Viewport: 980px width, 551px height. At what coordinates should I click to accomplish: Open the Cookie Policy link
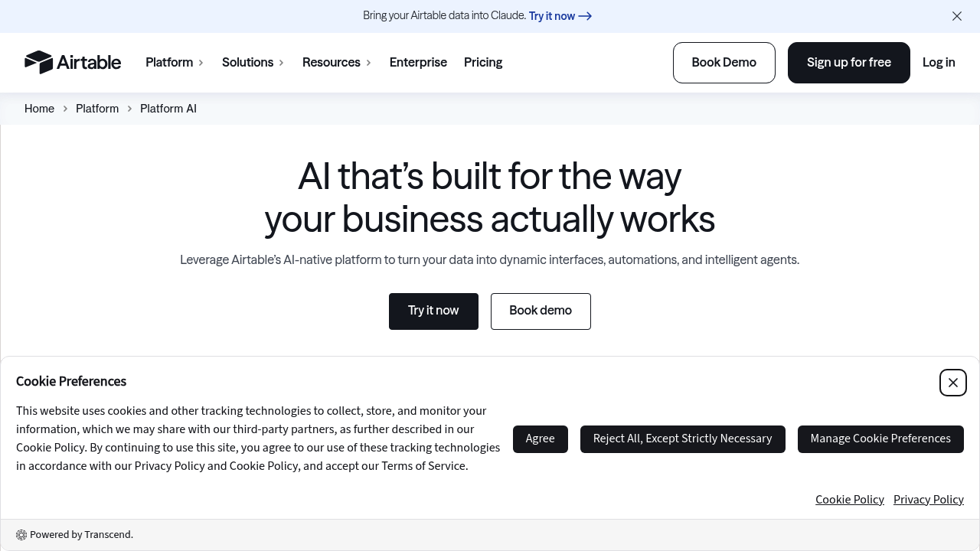[x=850, y=500]
